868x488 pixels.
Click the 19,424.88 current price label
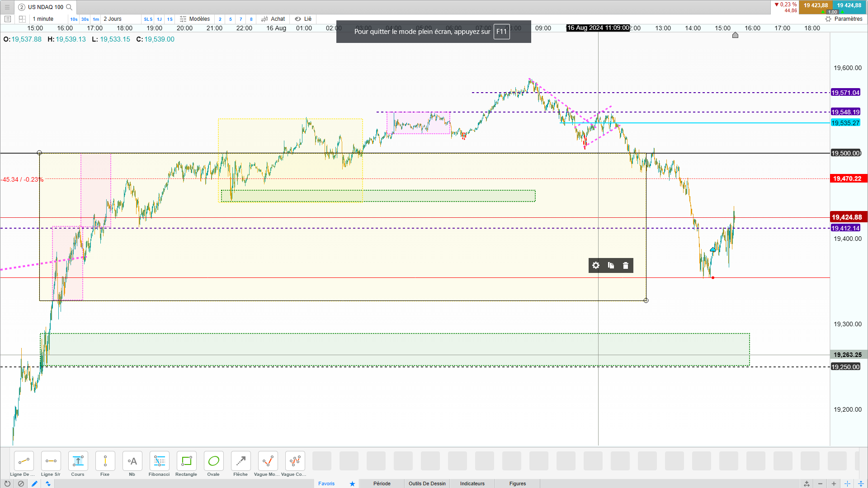click(x=847, y=217)
